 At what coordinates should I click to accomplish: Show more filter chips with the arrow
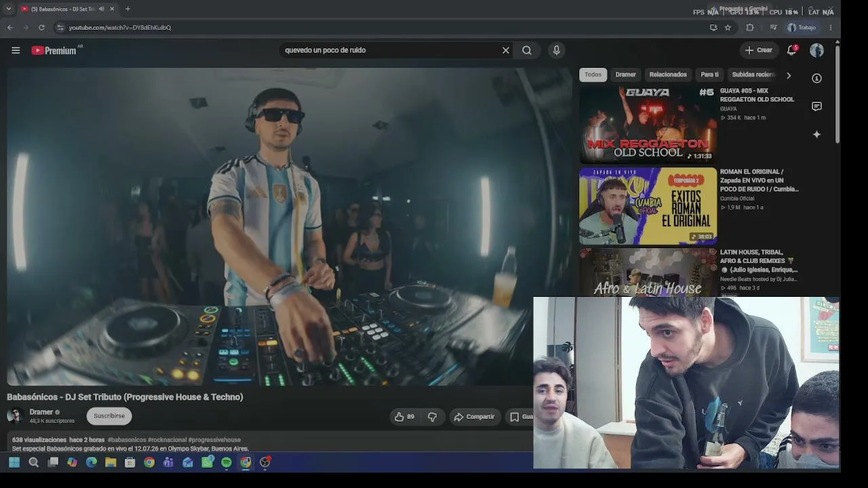click(788, 75)
